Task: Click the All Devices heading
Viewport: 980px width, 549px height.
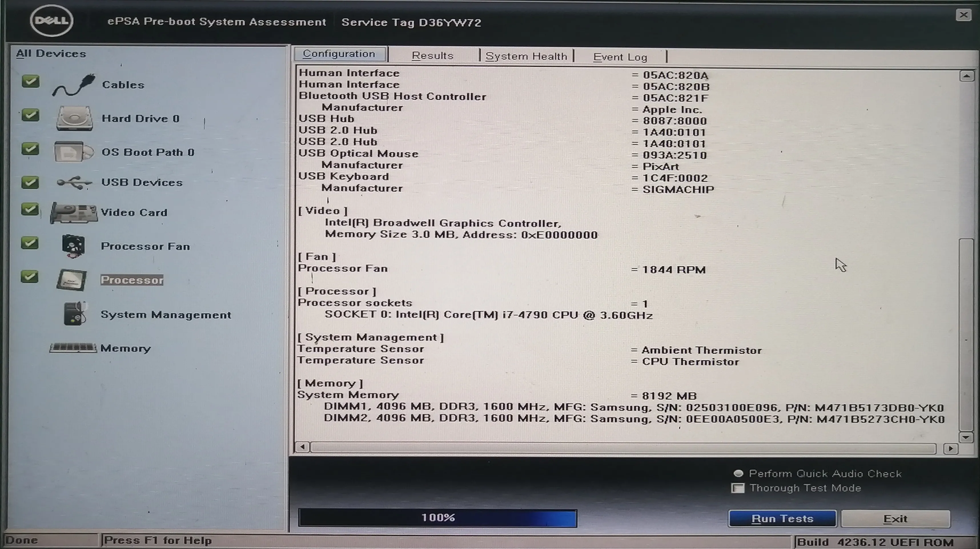Action: click(x=51, y=54)
